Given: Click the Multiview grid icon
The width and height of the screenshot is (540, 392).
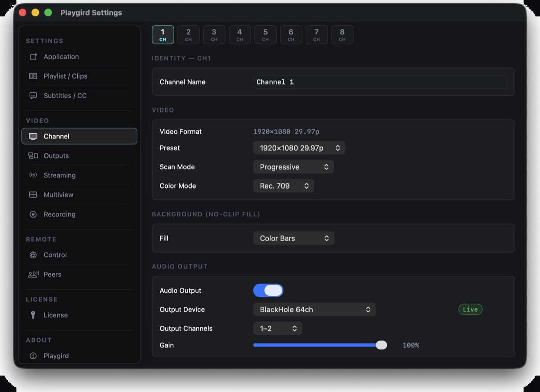Looking at the screenshot, I should click(x=33, y=195).
